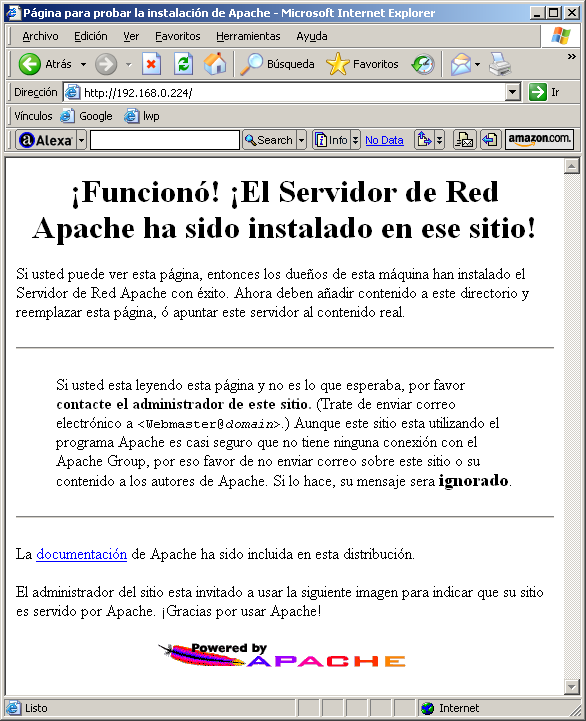Image resolution: width=586 pixels, height=721 pixels.
Task: Open the Forward history dropdown arrow
Action: click(x=129, y=64)
